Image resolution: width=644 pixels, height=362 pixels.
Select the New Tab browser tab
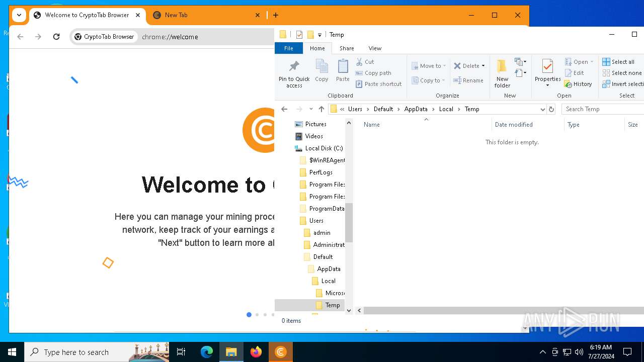tap(207, 15)
